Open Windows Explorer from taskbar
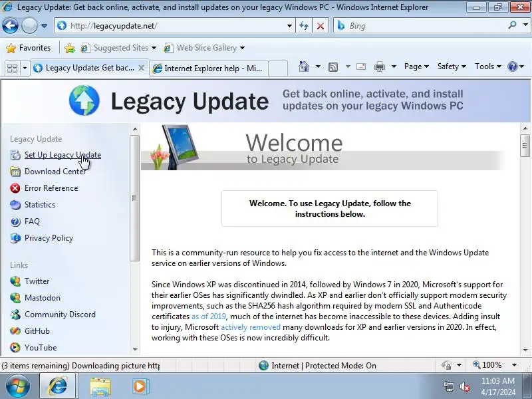532x399 pixels. 100,386
